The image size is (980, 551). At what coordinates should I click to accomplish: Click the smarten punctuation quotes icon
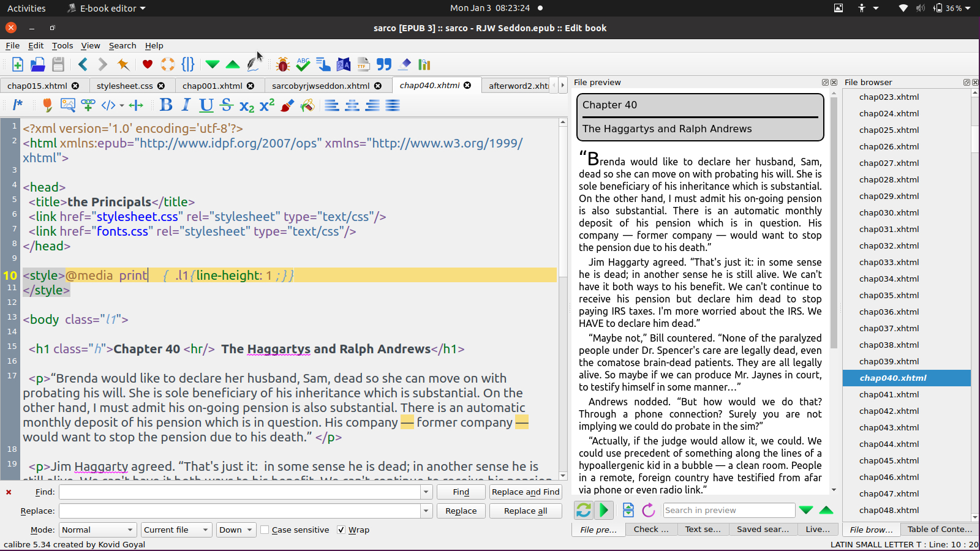[384, 64]
